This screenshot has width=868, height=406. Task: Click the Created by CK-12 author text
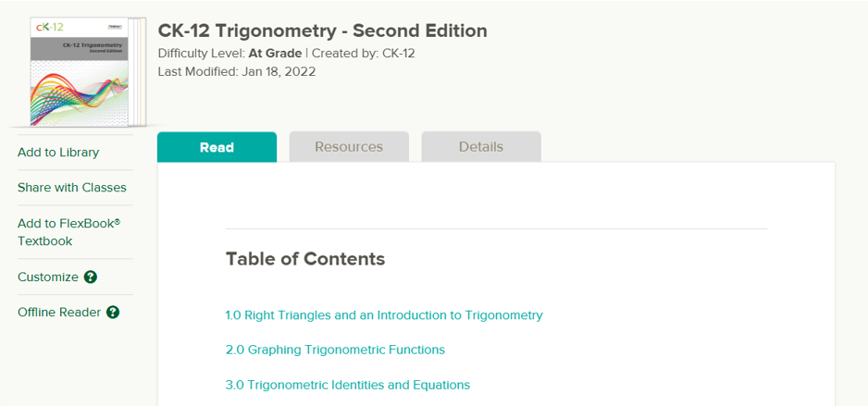click(x=364, y=54)
